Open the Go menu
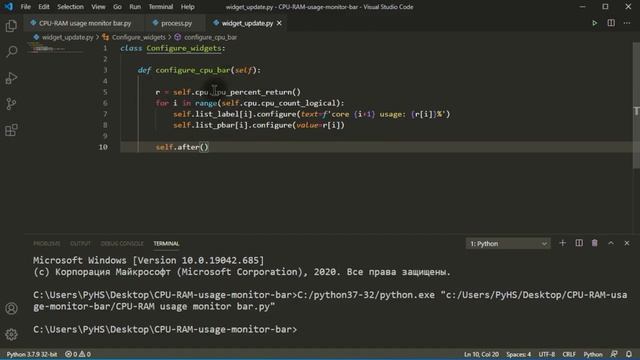640x360 pixels. [x=117, y=7]
